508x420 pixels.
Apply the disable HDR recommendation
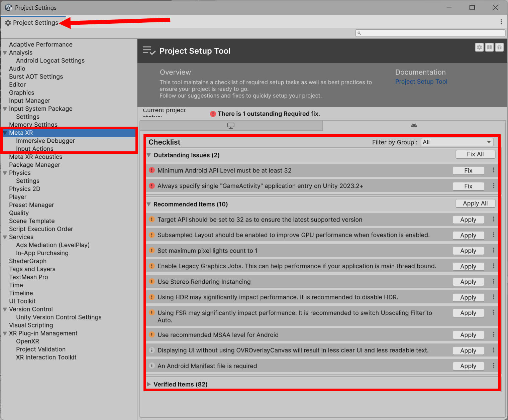coord(468,297)
